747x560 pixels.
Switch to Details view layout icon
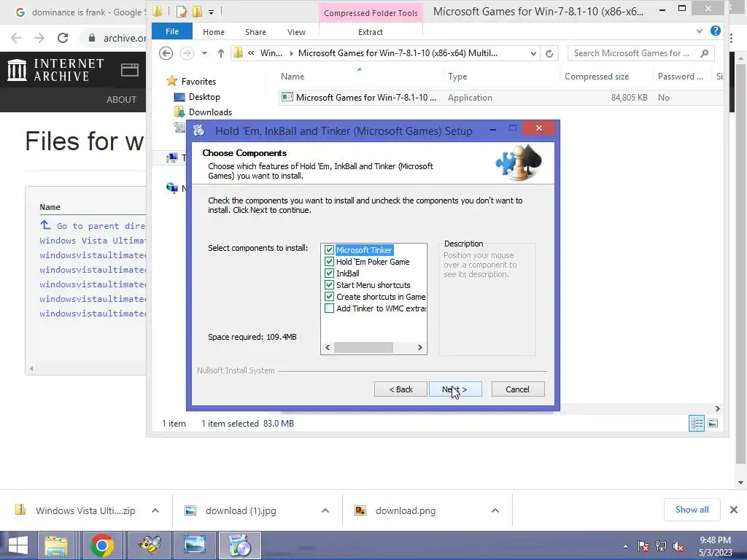[697, 424]
